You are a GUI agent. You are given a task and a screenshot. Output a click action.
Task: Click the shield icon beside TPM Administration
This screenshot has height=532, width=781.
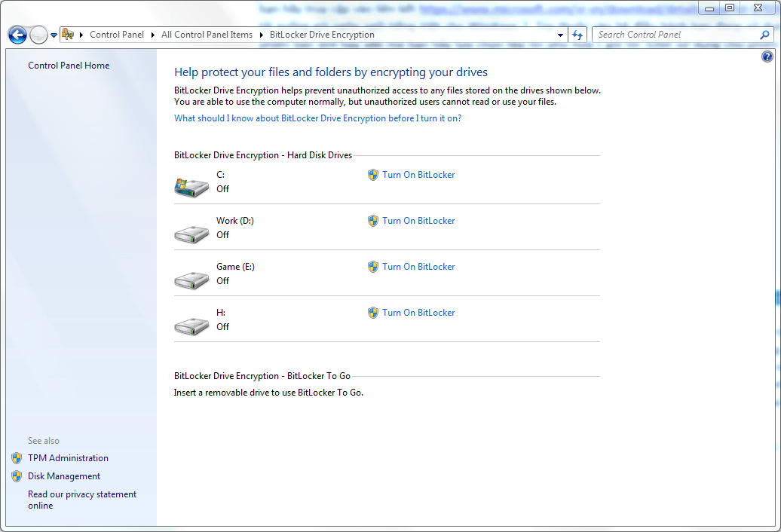[x=17, y=458]
